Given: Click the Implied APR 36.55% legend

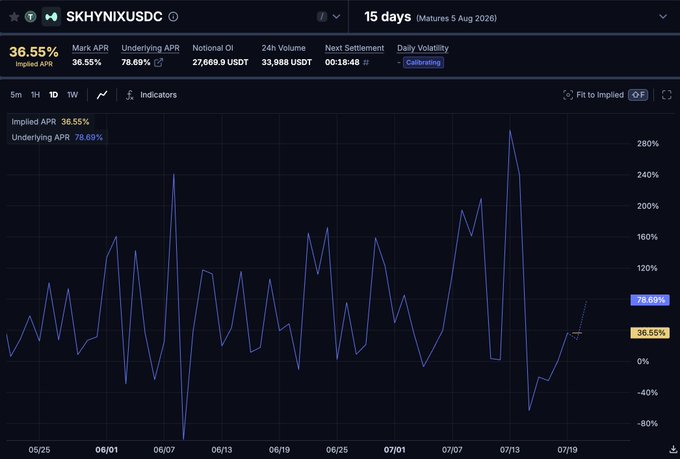Looking at the screenshot, I should pos(50,122).
